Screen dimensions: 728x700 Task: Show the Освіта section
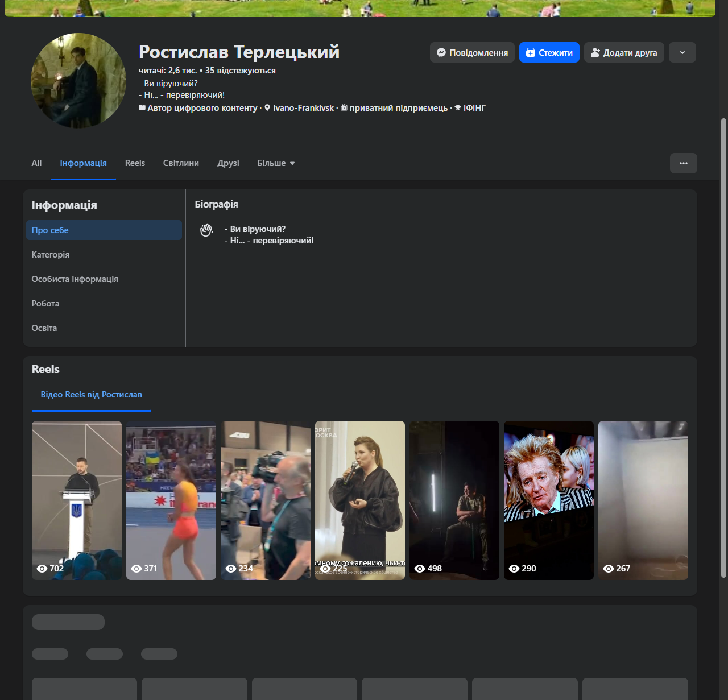point(104,328)
